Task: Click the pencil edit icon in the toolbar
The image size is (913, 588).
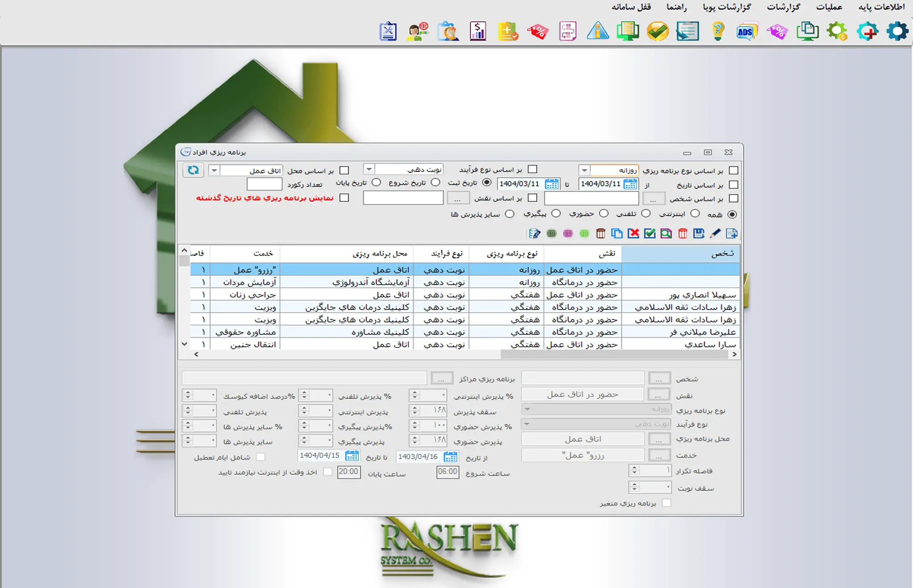Action: tap(715, 233)
